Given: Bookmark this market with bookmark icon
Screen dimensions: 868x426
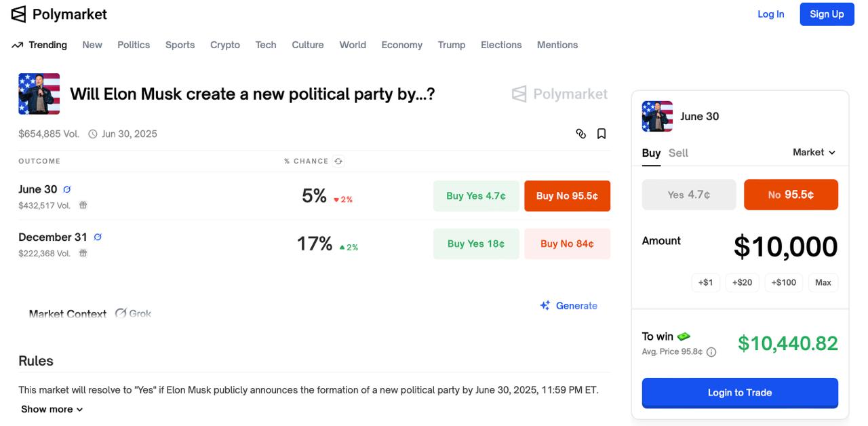Looking at the screenshot, I should pos(601,134).
